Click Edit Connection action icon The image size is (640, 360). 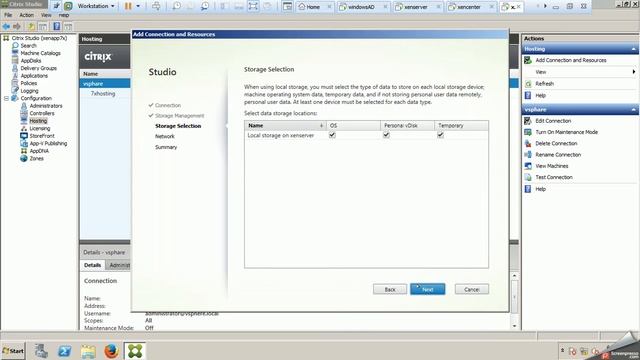tap(528, 121)
